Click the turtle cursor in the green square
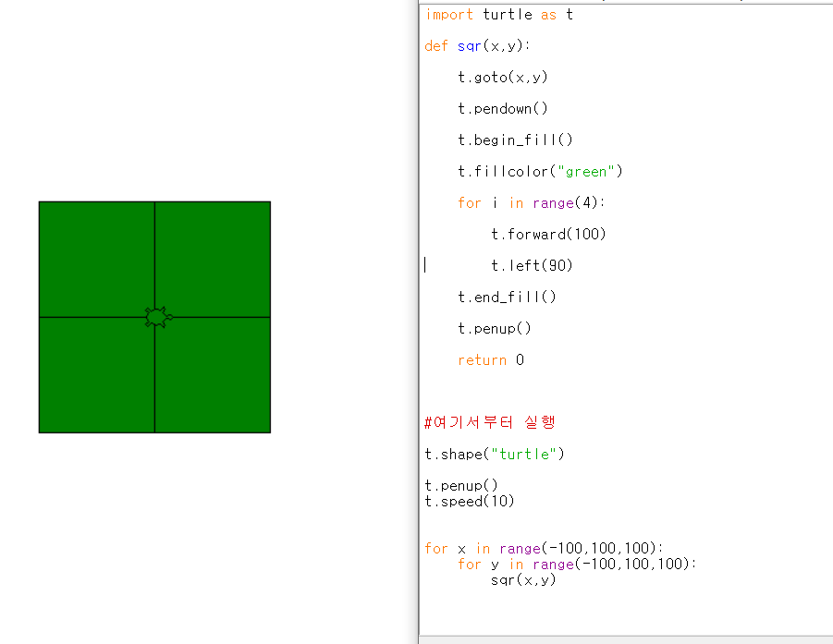Viewport: 833px width, 644px height. [x=158, y=317]
